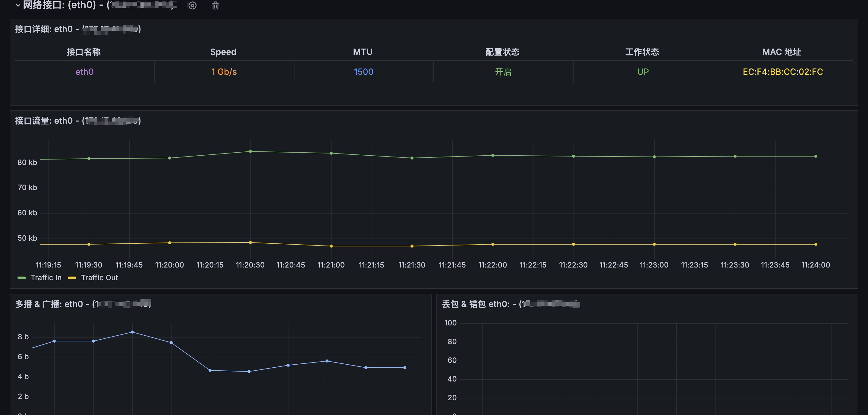This screenshot has height=415, width=868.
Task: Open row settings gear icon
Action: [x=192, y=5]
